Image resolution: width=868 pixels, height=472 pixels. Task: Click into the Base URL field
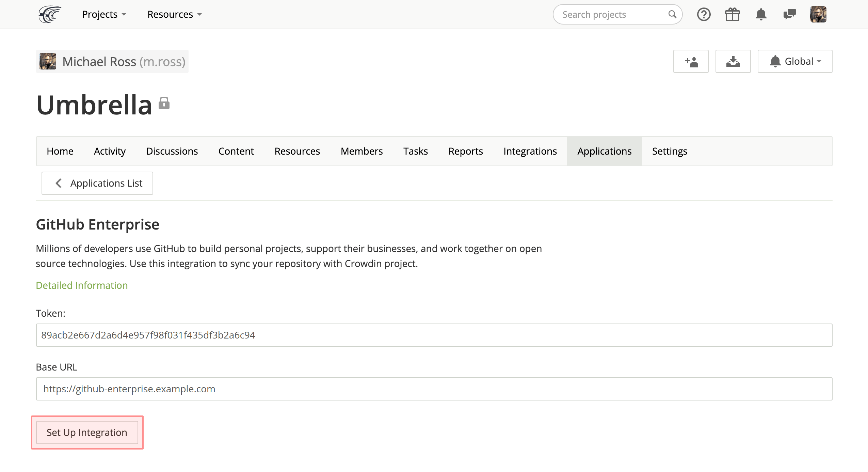[x=434, y=389]
